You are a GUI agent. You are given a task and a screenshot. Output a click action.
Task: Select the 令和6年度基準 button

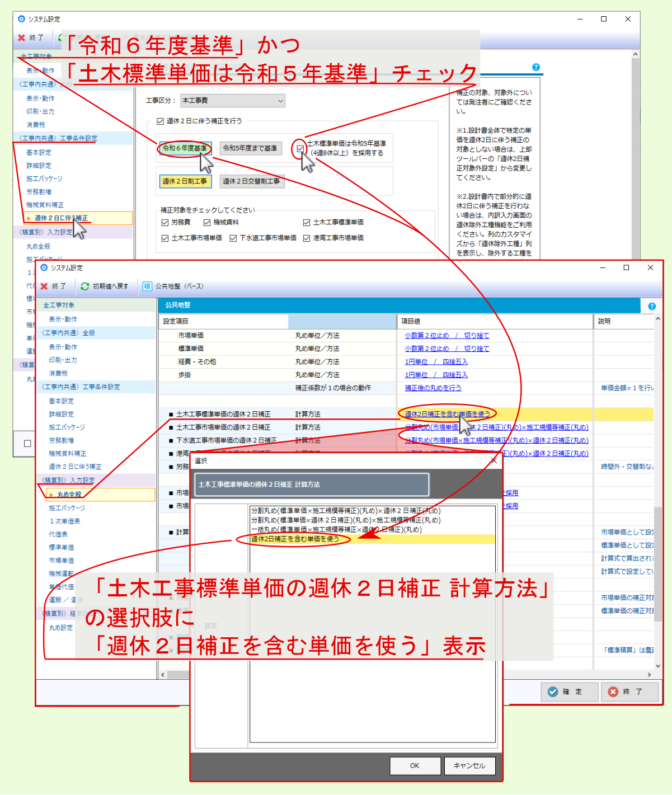click(185, 148)
